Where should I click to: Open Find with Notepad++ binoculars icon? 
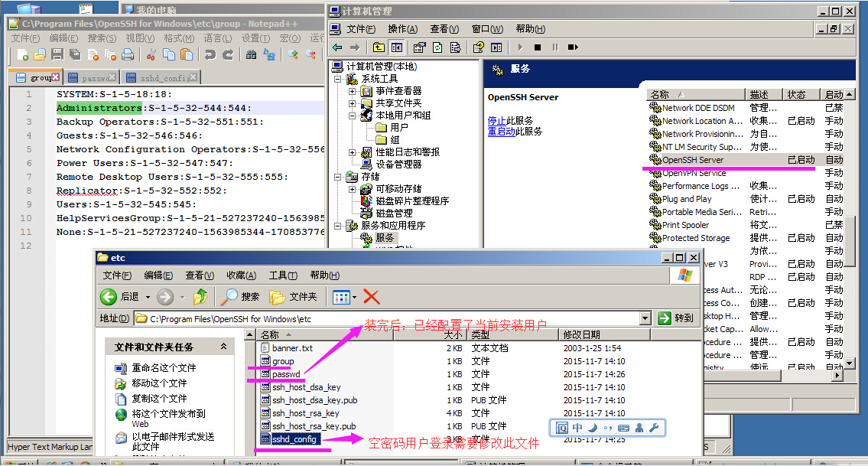click(x=251, y=54)
